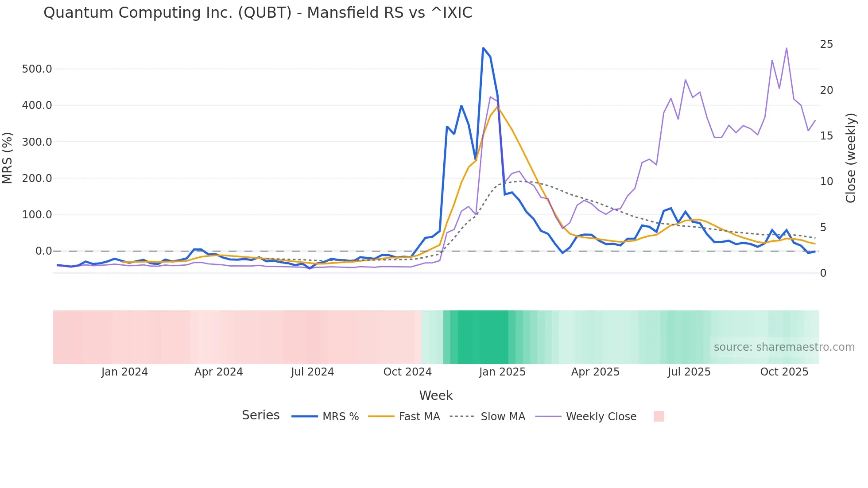
Task: Click the 'MRS (%)' y-axis title
Action: pos(8,158)
